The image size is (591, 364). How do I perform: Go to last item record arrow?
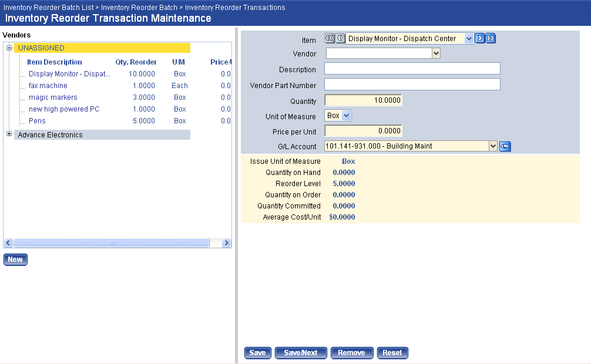click(x=491, y=39)
